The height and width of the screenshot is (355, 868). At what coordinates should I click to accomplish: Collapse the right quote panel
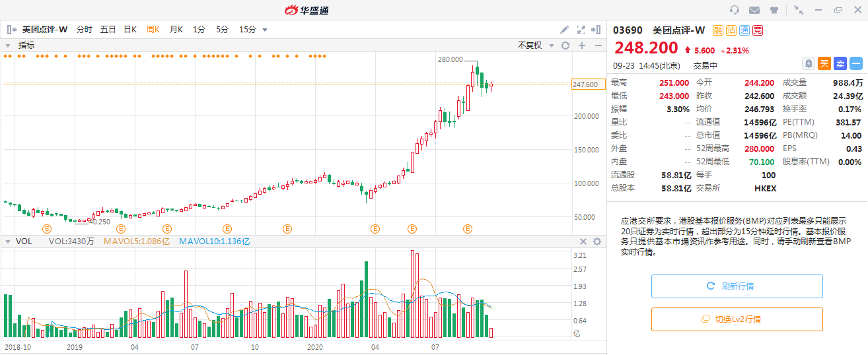coord(597,30)
